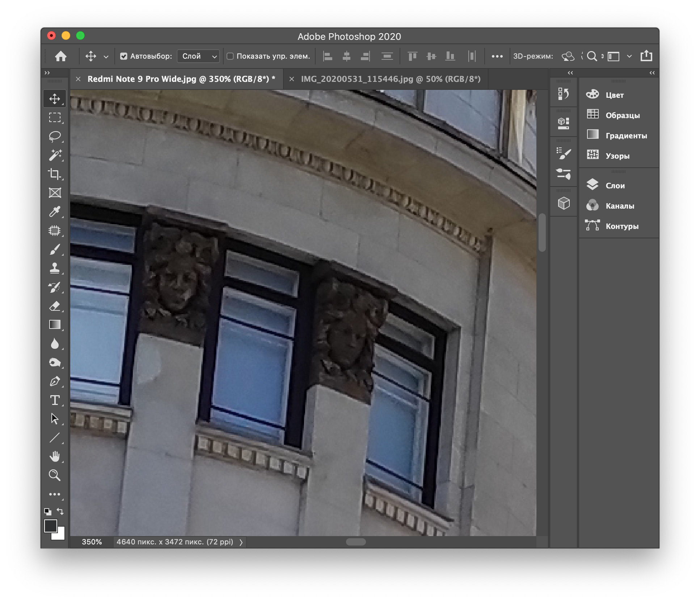This screenshot has width=700, height=602.
Task: Select the Lasso tool
Action: [55, 137]
